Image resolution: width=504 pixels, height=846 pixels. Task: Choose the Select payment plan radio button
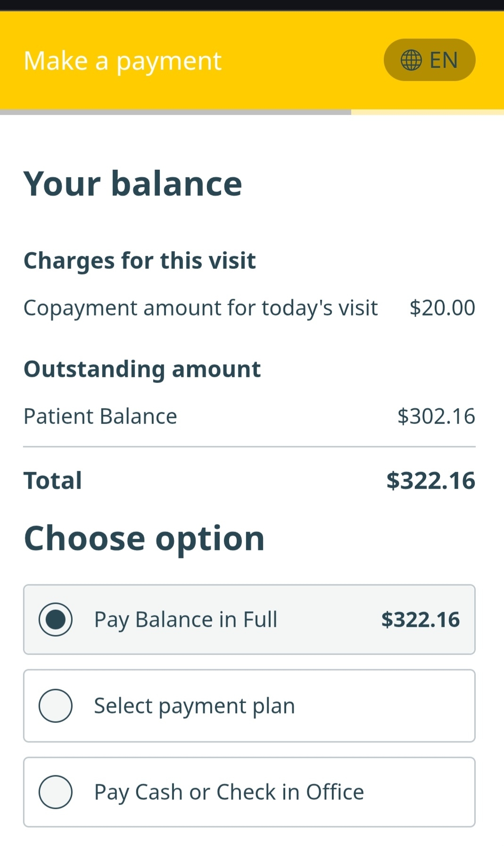tap(56, 706)
